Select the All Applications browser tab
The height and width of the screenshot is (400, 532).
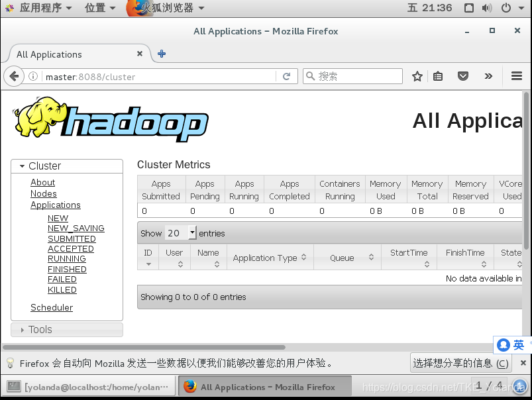point(80,54)
